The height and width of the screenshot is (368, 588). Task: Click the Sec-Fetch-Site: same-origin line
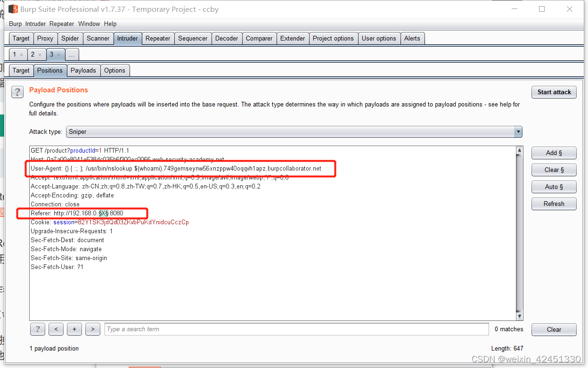[69, 258]
